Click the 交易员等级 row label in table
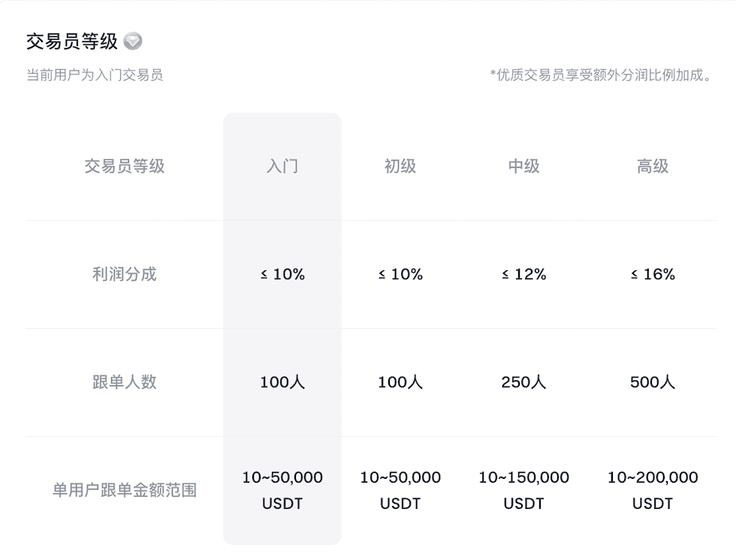The width and height of the screenshot is (736, 560). (x=125, y=167)
